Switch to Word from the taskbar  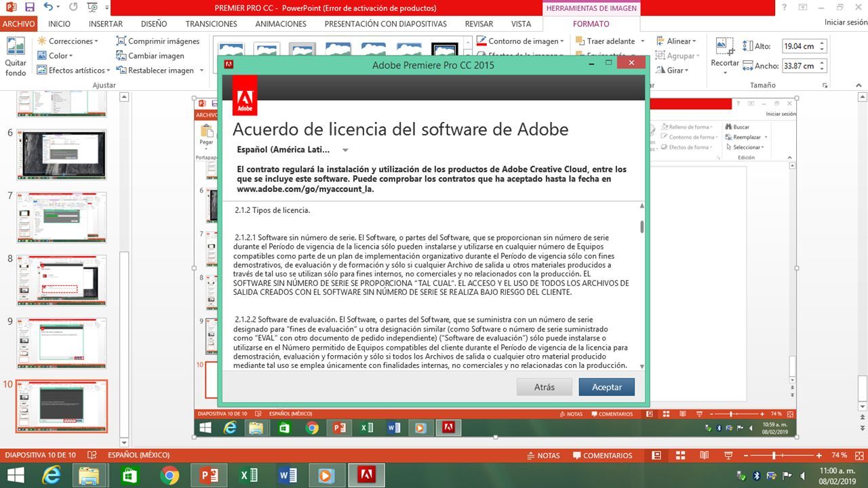click(x=288, y=475)
